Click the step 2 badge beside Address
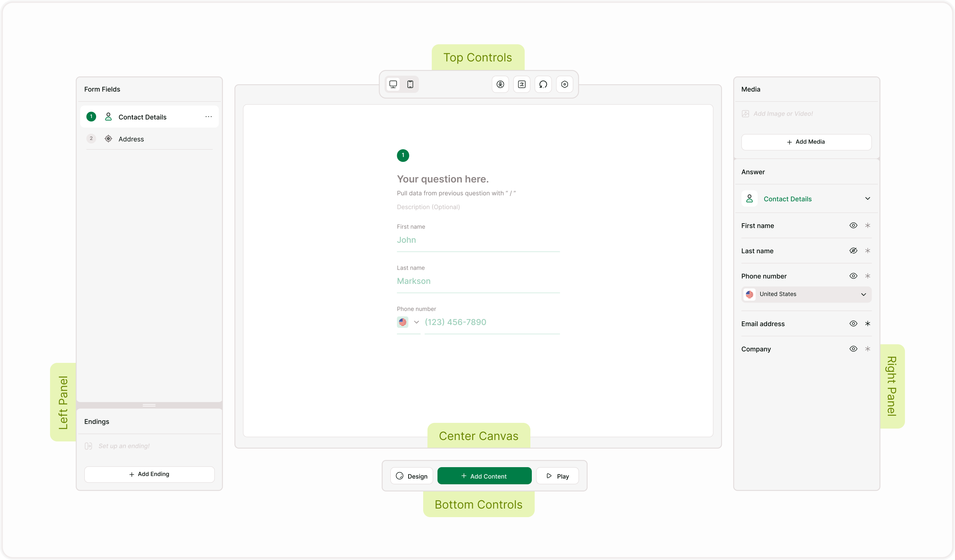This screenshot has width=955, height=560. pos(91,139)
